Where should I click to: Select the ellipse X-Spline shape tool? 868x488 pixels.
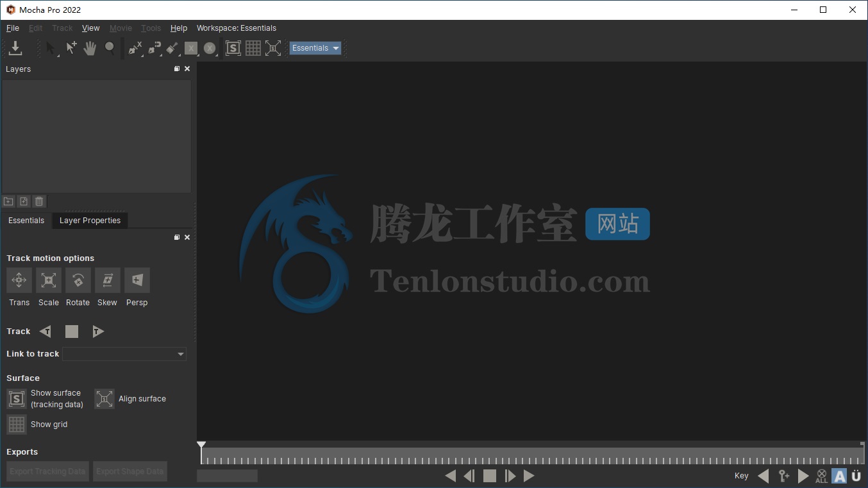[210, 48]
